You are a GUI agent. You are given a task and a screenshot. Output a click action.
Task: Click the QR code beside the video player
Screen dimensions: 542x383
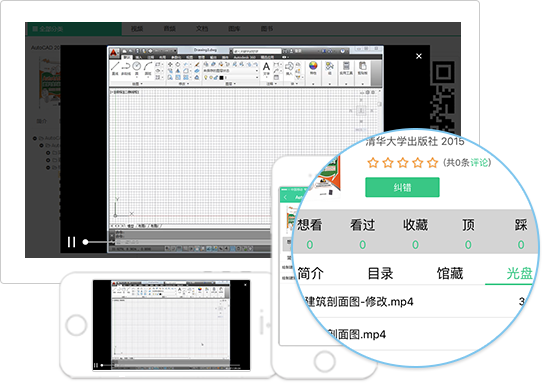coord(443,97)
